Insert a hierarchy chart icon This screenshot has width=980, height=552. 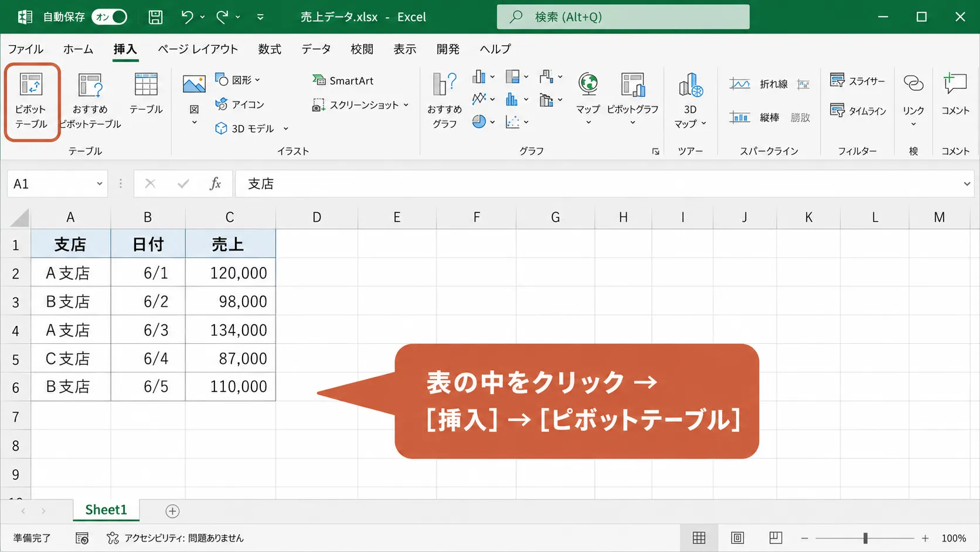517,77
